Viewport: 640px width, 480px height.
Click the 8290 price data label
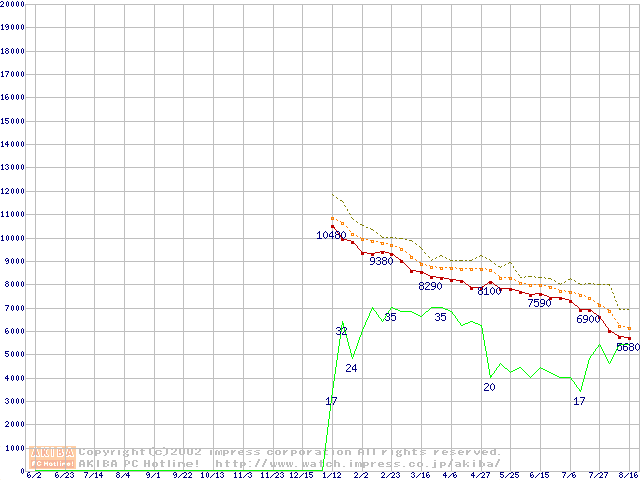(x=430, y=286)
